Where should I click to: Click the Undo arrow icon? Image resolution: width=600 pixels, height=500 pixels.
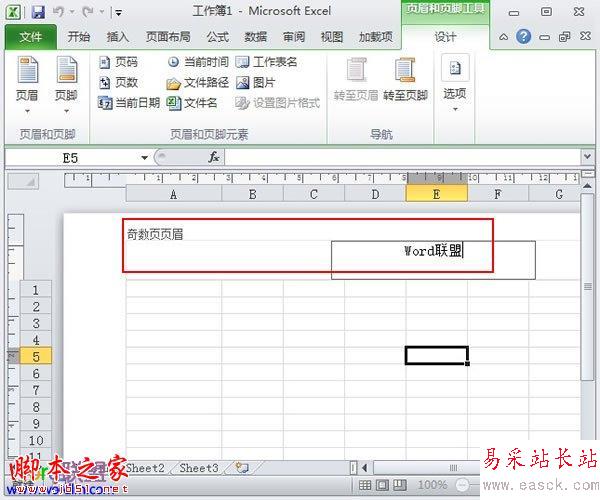(x=59, y=12)
